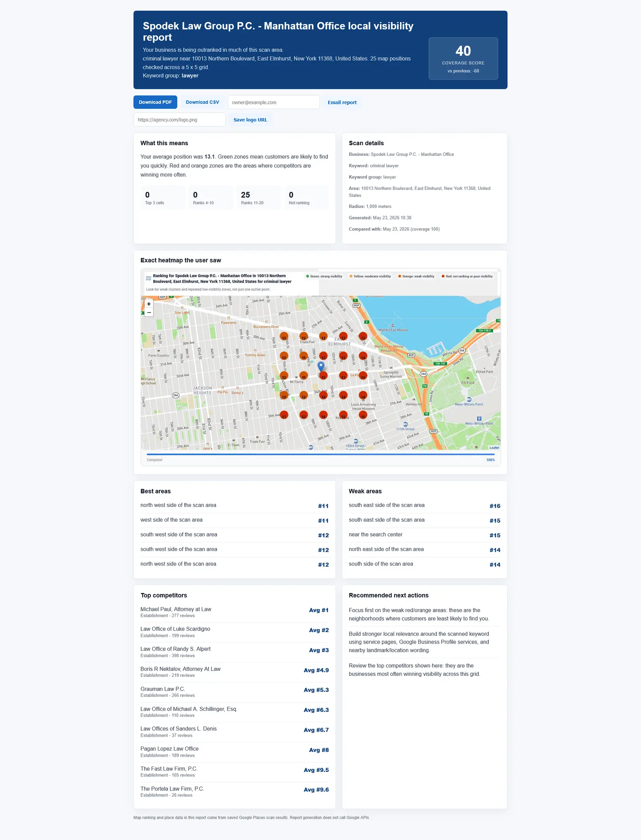
Task: Click the Keyword group: lawyer header text
Action: coord(171,75)
